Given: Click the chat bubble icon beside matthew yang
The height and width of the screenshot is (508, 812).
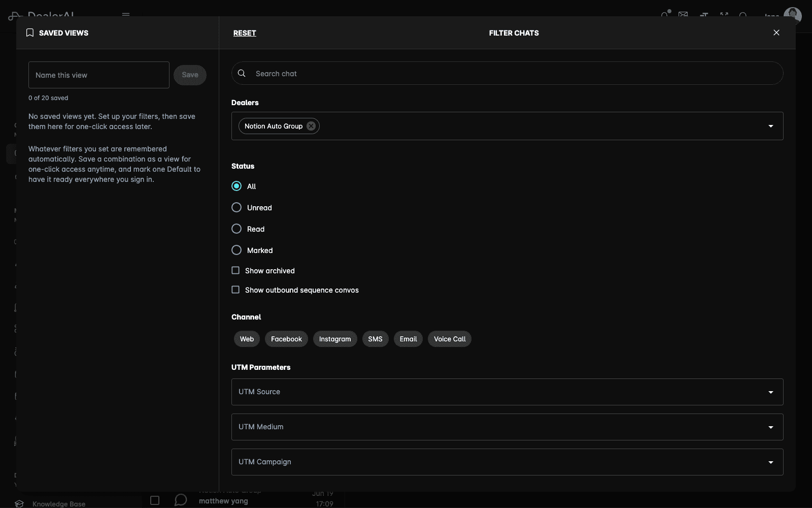Looking at the screenshot, I should tap(181, 500).
